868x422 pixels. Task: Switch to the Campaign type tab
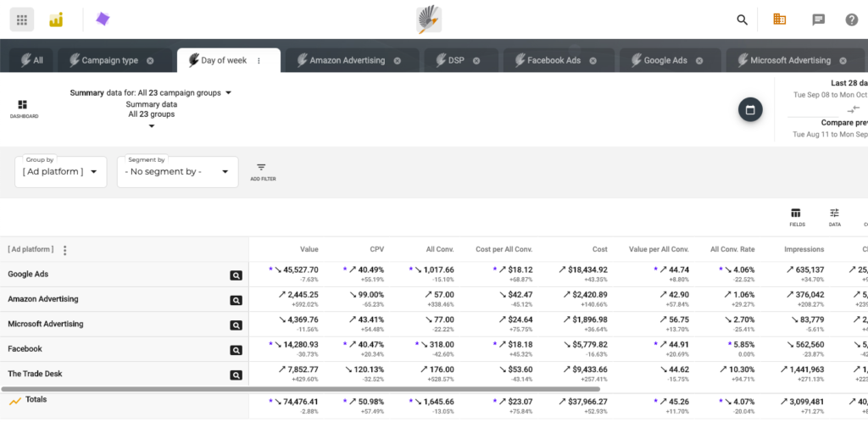[108, 60]
